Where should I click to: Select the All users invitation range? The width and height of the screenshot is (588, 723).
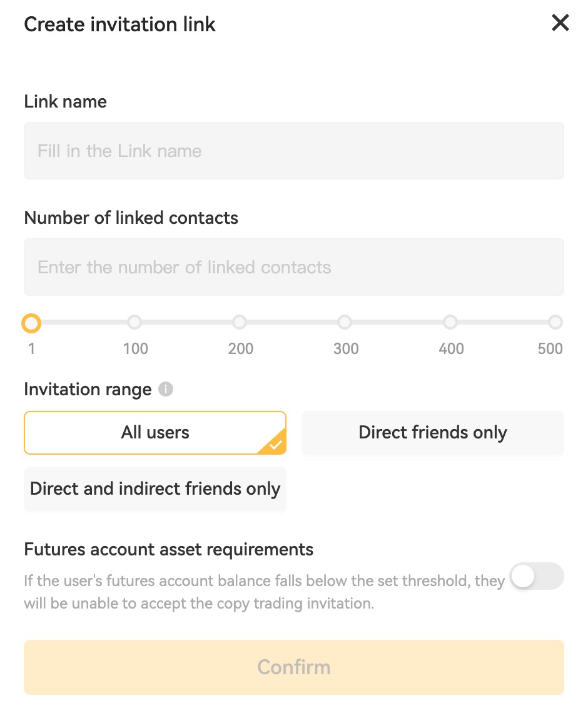(155, 432)
